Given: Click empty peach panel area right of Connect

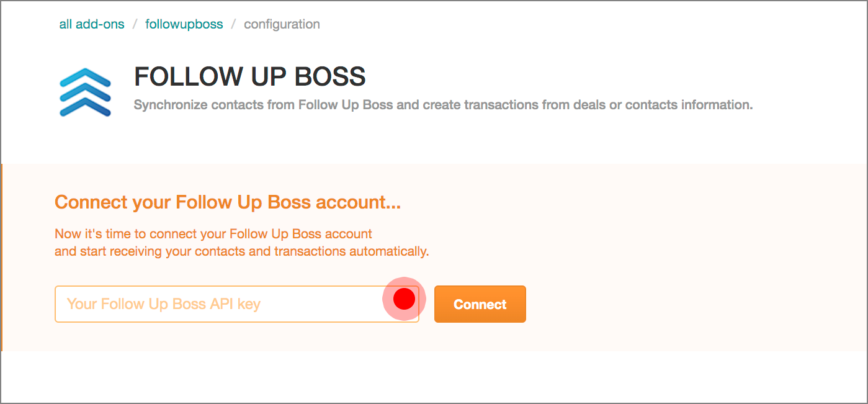Looking at the screenshot, I should pyautogui.click(x=682, y=304).
